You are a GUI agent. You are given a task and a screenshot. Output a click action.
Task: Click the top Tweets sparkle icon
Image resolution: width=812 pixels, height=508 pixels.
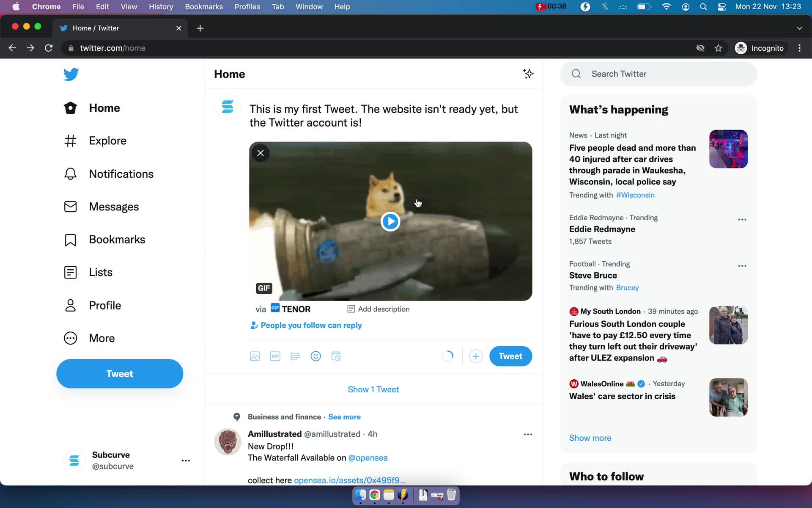pos(528,74)
